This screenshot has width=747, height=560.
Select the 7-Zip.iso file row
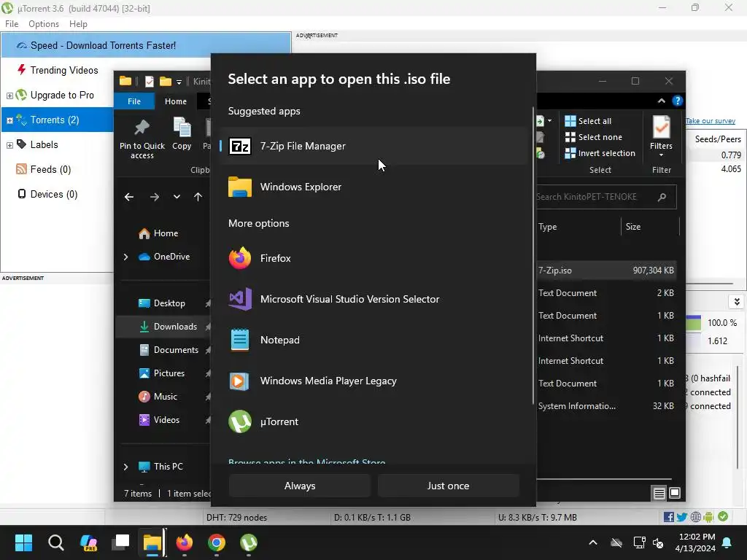point(606,271)
